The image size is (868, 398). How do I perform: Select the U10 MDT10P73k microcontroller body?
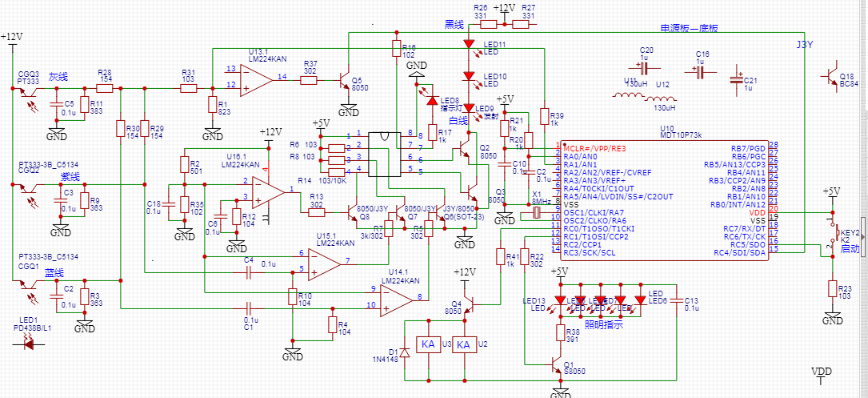[x=665, y=199]
